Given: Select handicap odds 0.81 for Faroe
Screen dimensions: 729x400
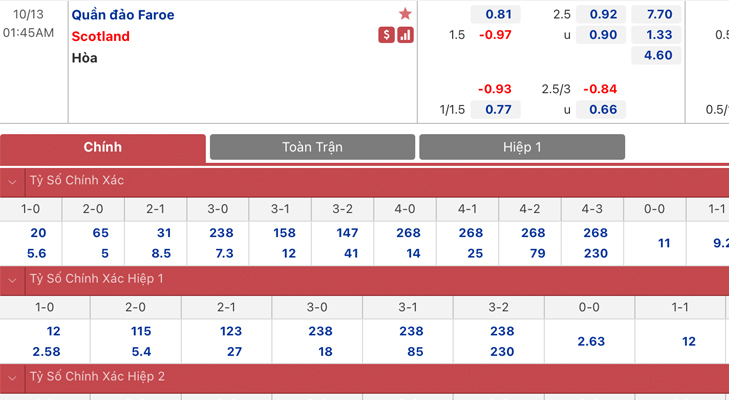Looking at the screenshot, I should 496,14.
